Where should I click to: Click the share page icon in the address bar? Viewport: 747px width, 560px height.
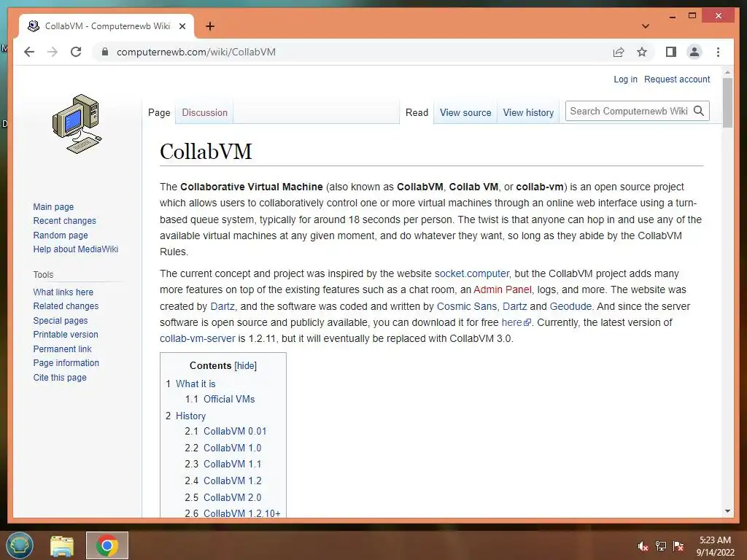pos(619,52)
